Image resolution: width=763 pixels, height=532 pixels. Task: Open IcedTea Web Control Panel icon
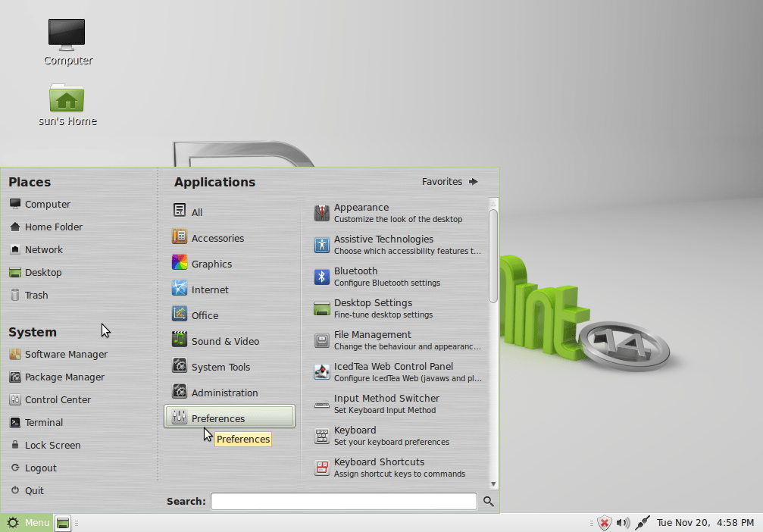(322, 372)
